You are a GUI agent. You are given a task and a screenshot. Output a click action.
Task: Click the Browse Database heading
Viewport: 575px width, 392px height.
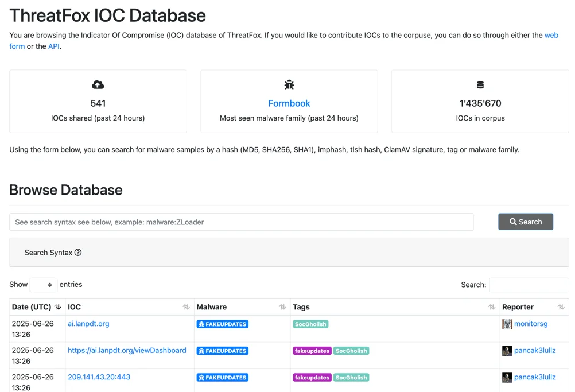point(66,190)
